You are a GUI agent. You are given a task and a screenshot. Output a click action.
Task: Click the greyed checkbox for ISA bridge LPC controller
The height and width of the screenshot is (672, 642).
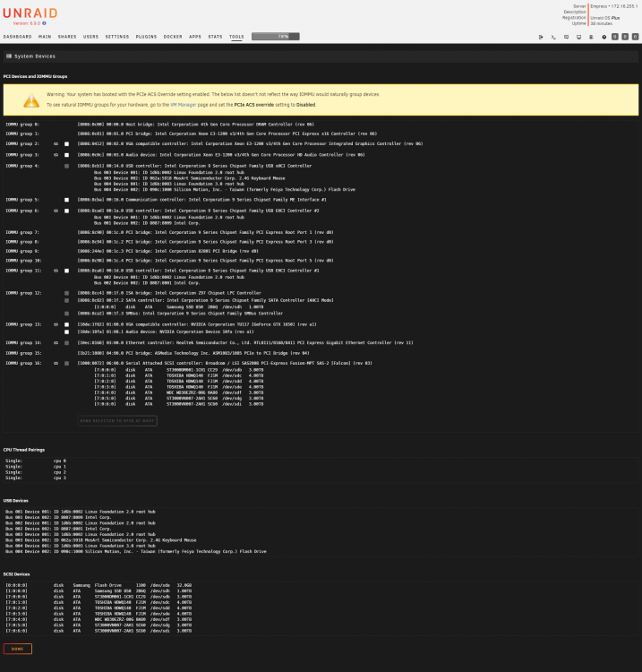point(66,293)
